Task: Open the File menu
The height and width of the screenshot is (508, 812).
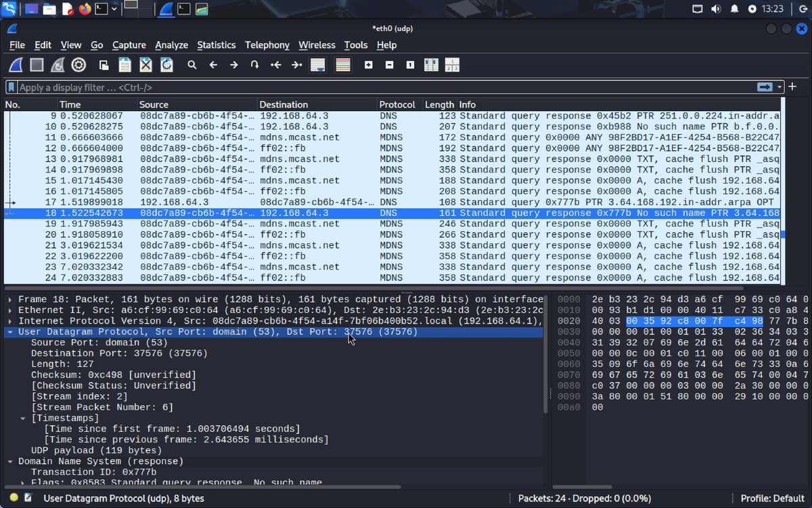Action: click(17, 45)
